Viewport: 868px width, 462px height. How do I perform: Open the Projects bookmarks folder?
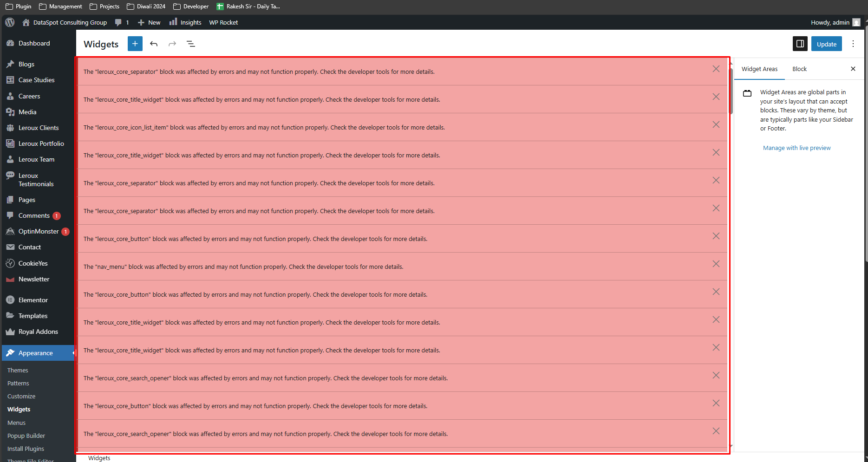pyautogui.click(x=104, y=6)
